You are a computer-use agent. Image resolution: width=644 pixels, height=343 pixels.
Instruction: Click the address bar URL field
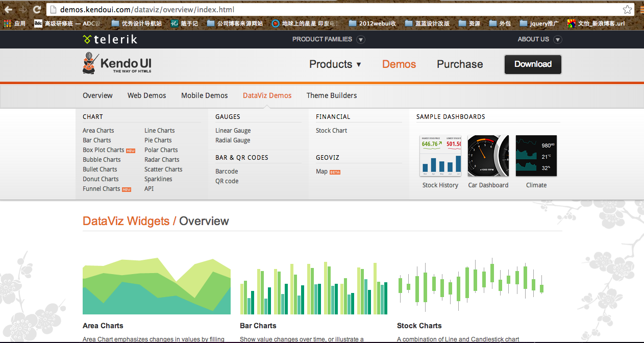tap(332, 10)
